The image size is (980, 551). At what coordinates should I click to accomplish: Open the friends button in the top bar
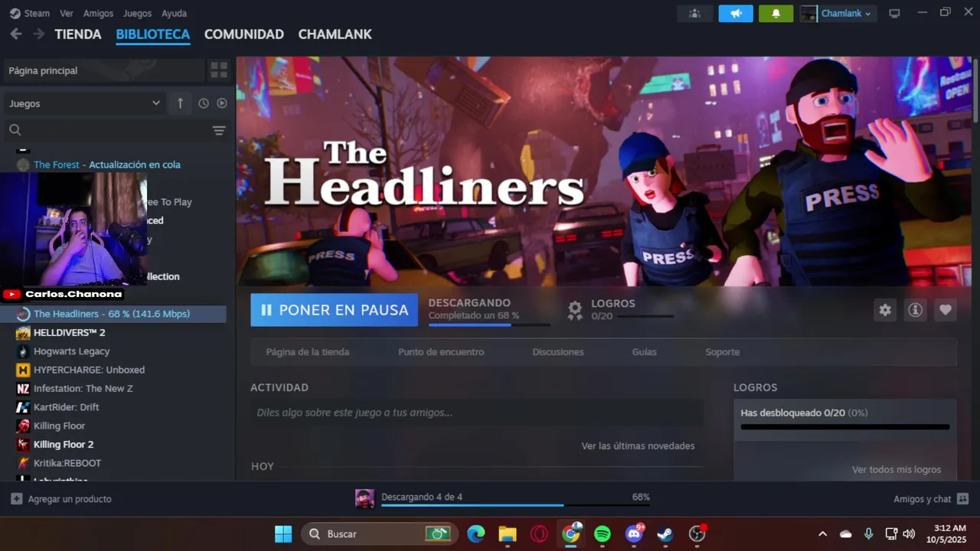point(695,14)
